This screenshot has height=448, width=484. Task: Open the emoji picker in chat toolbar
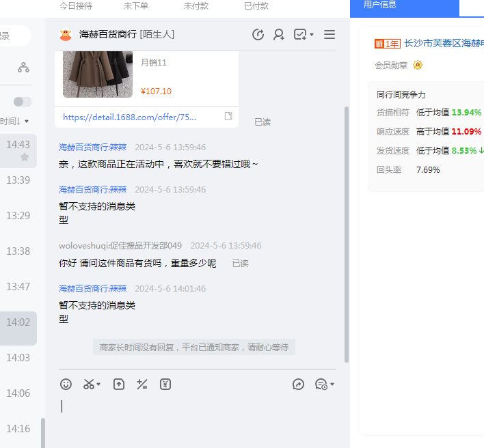(66, 384)
